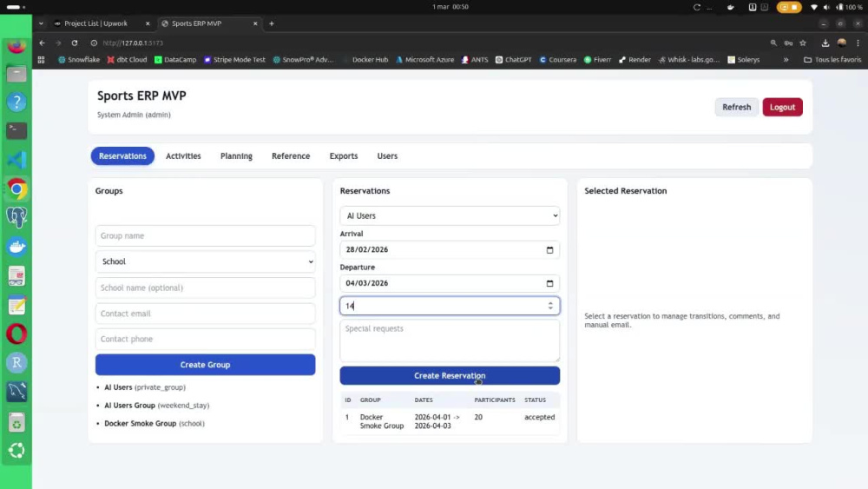Open the document viewer glasses dock icon
This screenshot has width=868, height=489.
tap(16, 276)
